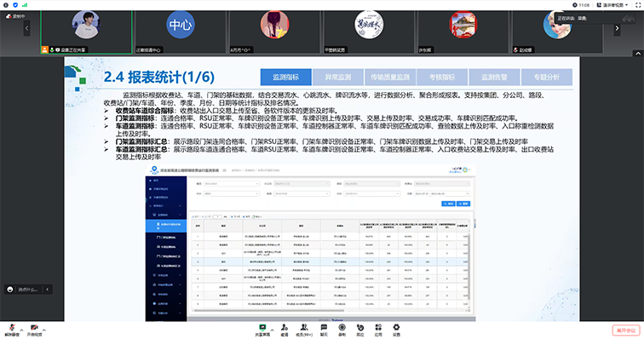644x339 pixels.
Task: Open video options arrow beside 开启视频
Action: 44,330
